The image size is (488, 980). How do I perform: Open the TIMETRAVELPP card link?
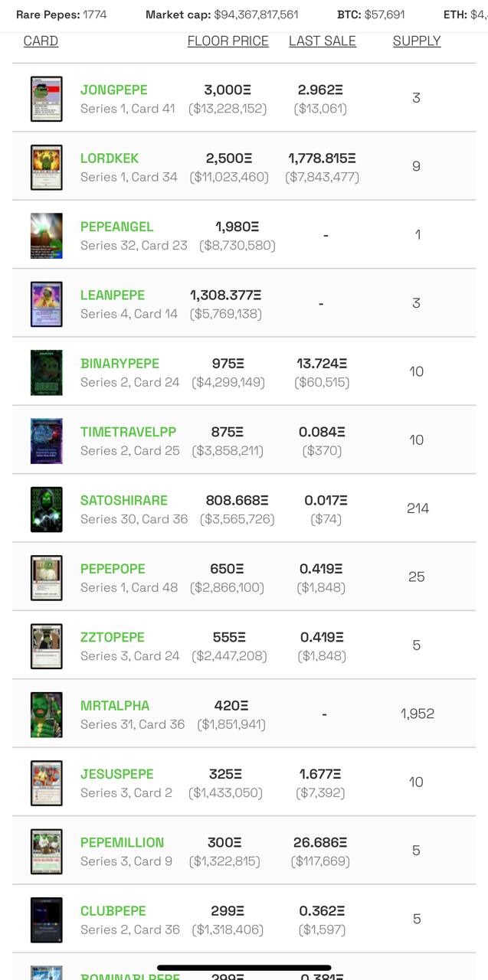(x=128, y=432)
